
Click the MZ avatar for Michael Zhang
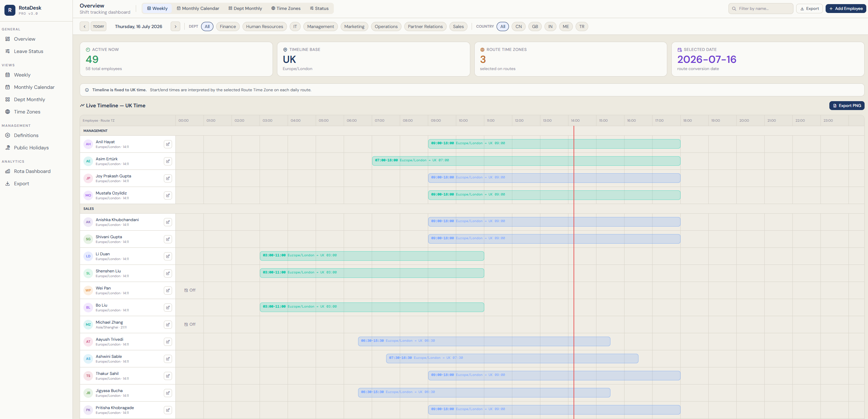[88, 325]
